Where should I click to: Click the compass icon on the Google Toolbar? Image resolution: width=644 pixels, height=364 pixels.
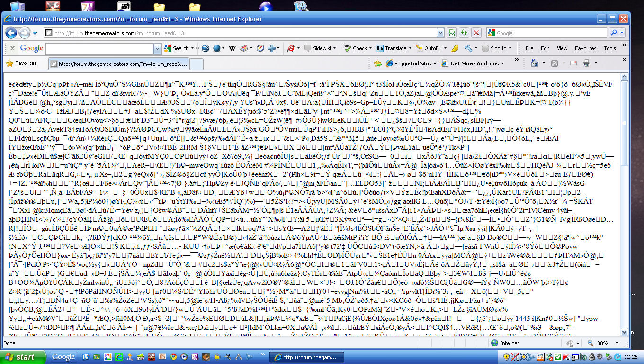pyautogui.click(x=260, y=48)
